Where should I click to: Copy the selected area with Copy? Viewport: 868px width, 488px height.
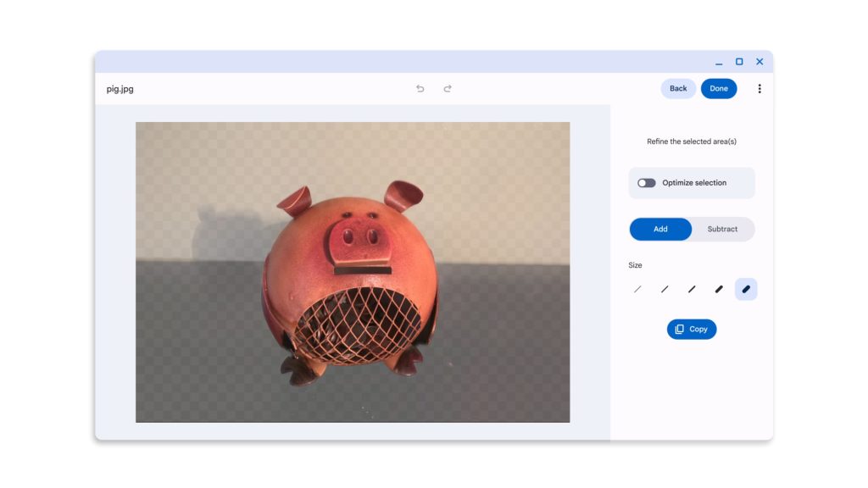(692, 330)
